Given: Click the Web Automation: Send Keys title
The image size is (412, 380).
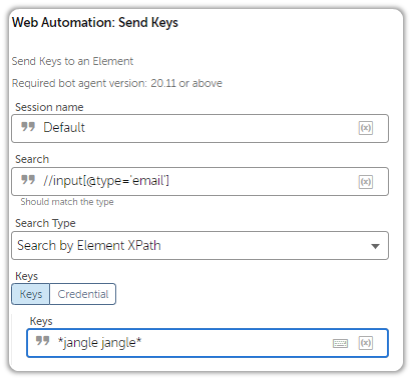Looking at the screenshot, I should coord(95,23).
